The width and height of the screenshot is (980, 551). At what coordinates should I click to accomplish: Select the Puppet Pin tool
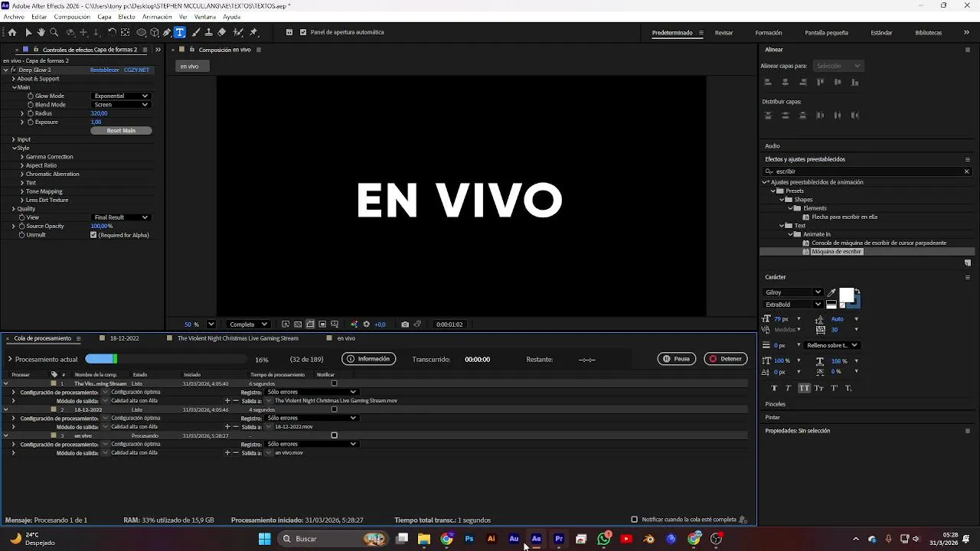(x=253, y=33)
